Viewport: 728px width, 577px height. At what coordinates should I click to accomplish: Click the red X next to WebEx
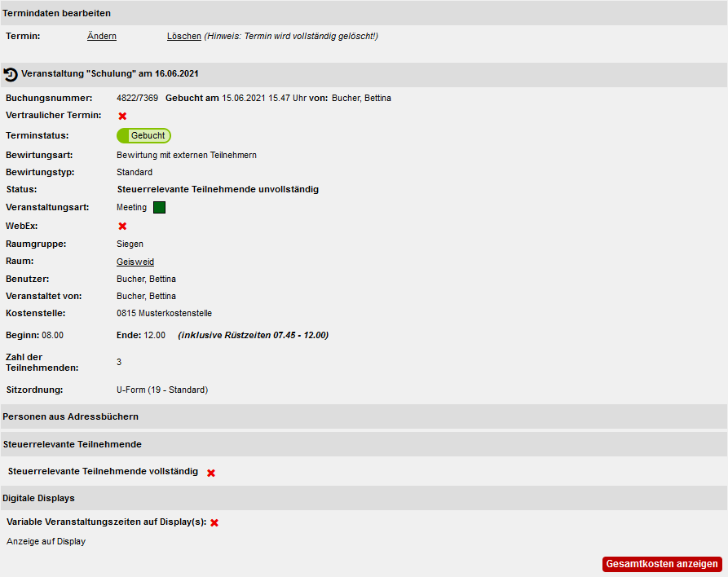(x=122, y=226)
